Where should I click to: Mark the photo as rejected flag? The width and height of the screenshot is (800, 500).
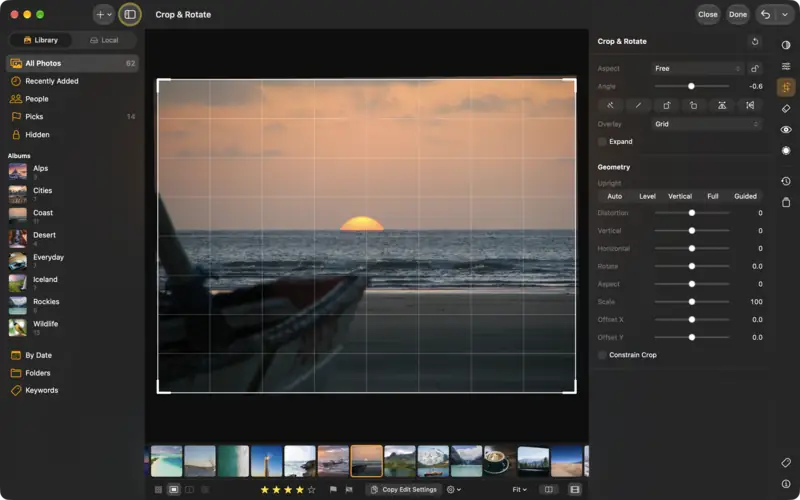(x=349, y=489)
